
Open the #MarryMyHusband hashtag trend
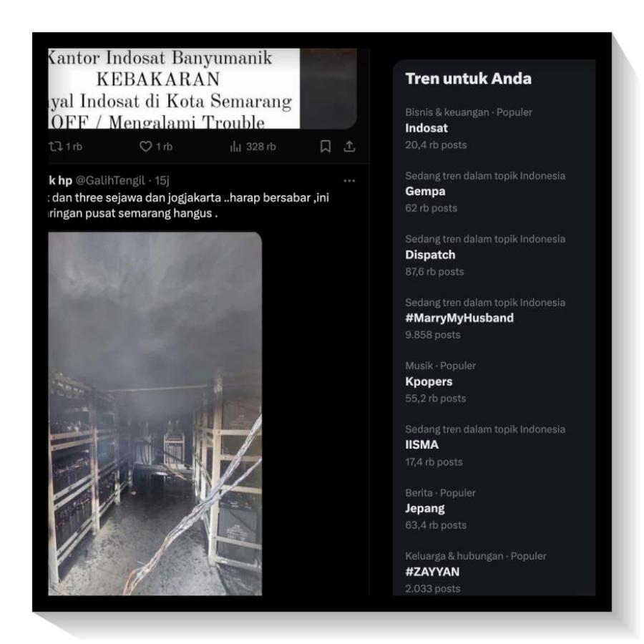point(494,318)
